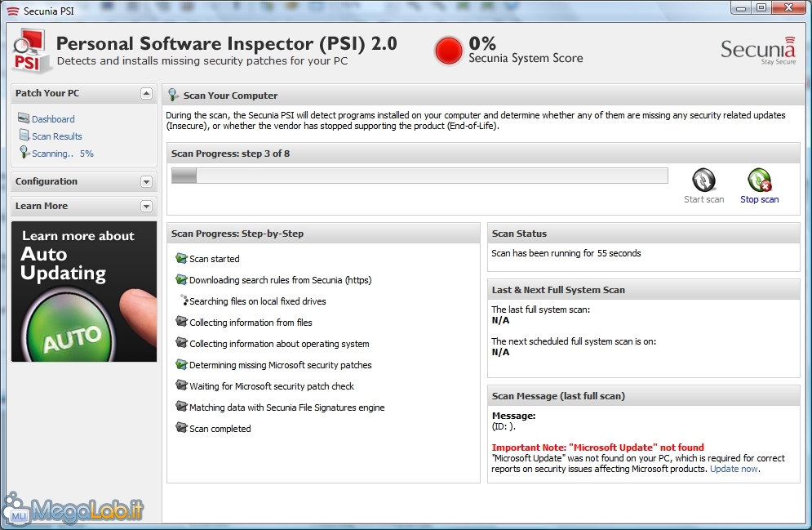
Task: Open the Scan Results page
Action: [57, 136]
